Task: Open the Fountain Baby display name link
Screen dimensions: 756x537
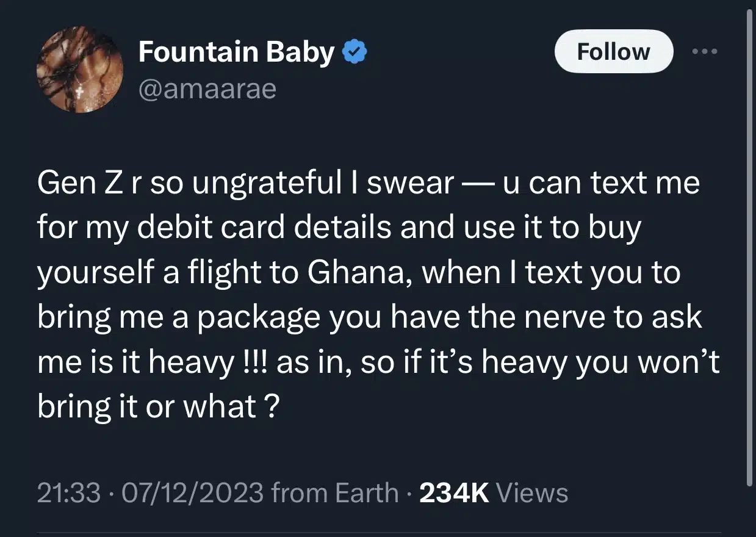Action: coord(236,52)
